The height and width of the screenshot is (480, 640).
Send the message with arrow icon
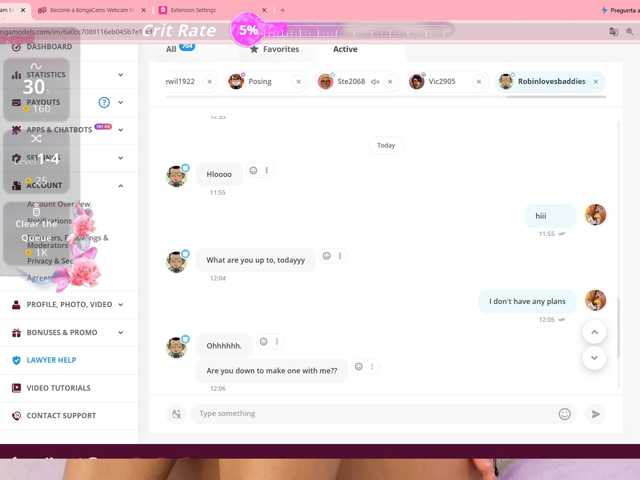point(596,414)
